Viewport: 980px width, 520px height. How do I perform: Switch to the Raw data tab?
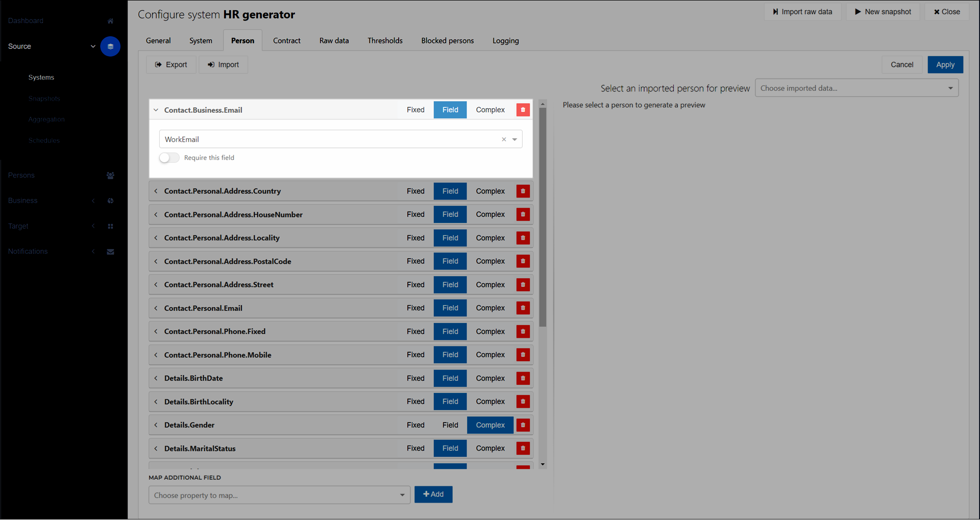click(334, 41)
